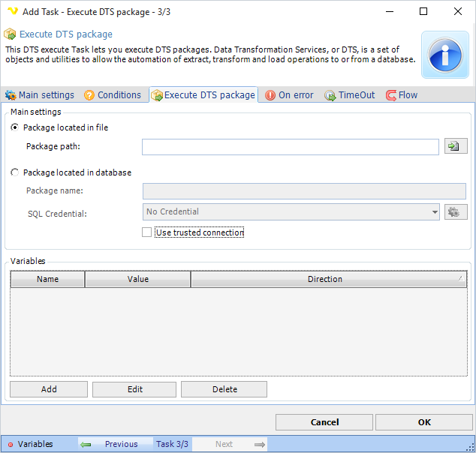Click the browse package file icon
This screenshot has height=453, width=476.
456,146
